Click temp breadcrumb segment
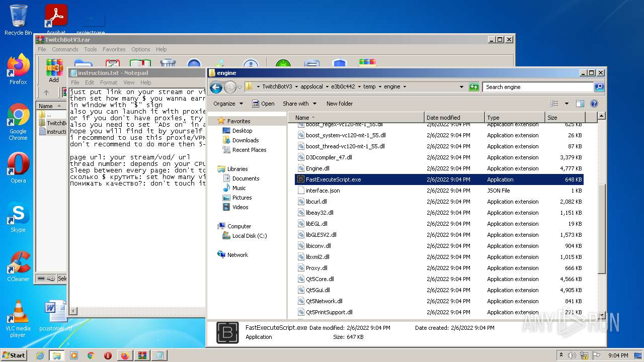 click(369, 87)
